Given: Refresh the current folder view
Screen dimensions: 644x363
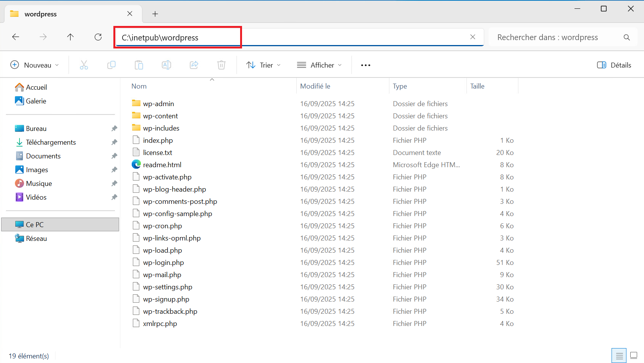Looking at the screenshot, I should click(98, 37).
